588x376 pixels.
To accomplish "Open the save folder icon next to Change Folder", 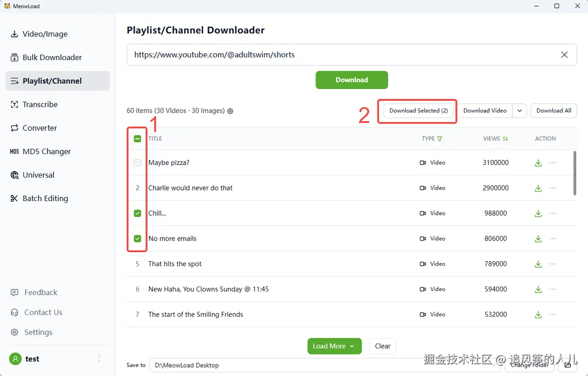I will coord(568,365).
